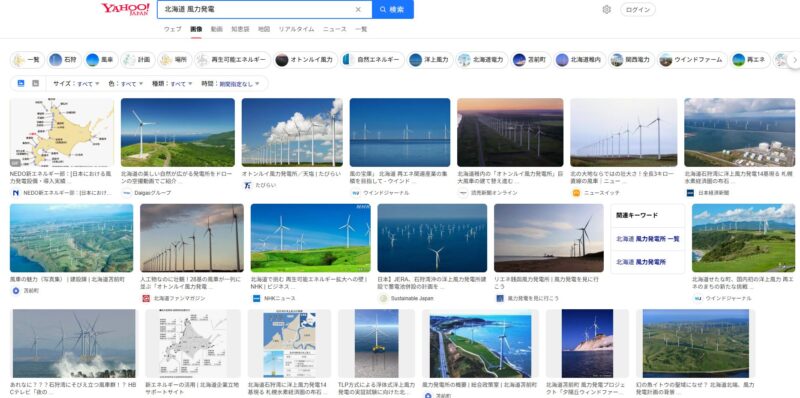Screen dimensions: 800x398
Task: Click the blue 検索 search button
Action: point(392,9)
